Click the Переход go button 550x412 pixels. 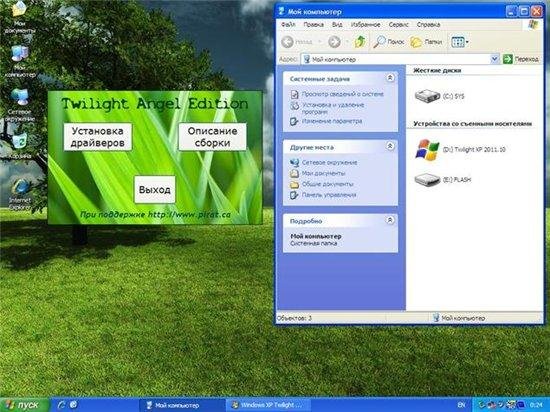(521, 59)
